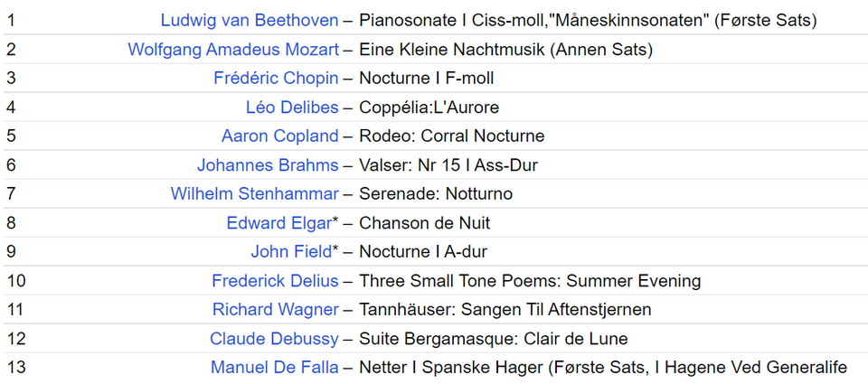The width and height of the screenshot is (868, 384).
Task: Open the Frederick Delius link
Action: click(x=275, y=280)
